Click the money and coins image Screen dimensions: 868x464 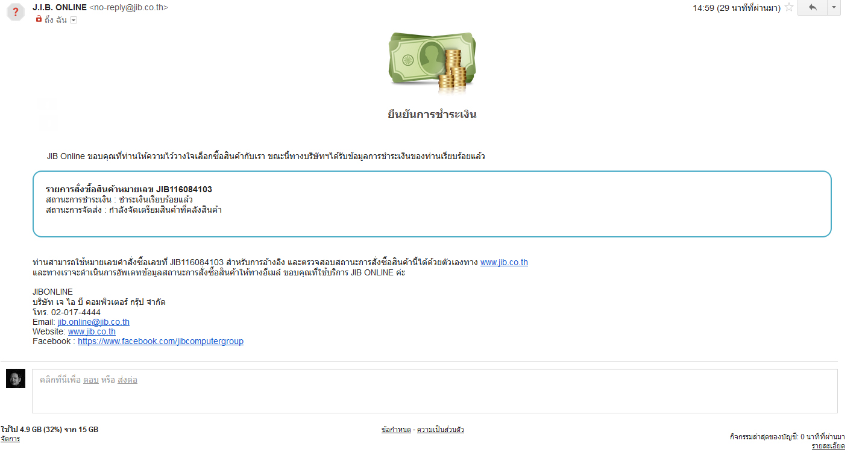[432, 63]
